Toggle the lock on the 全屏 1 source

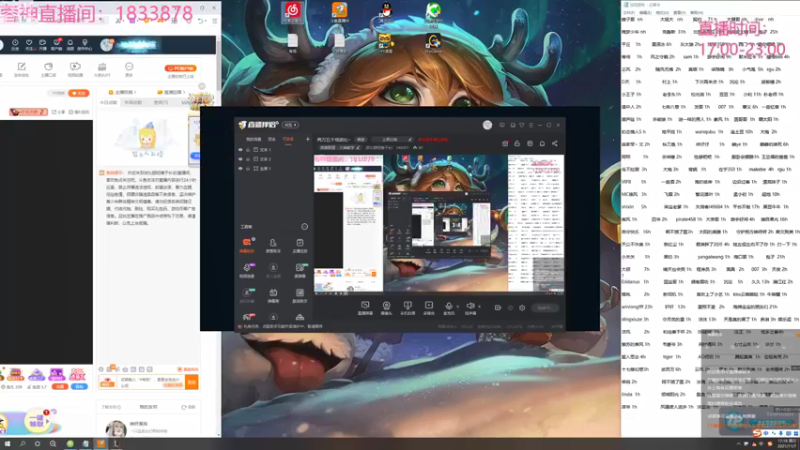click(248, 168)
